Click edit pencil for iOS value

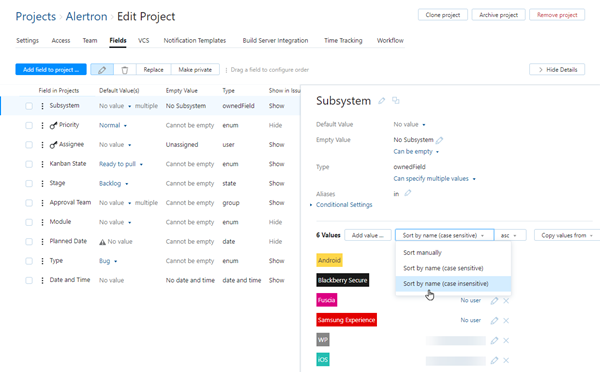click(x=494, y=360)
